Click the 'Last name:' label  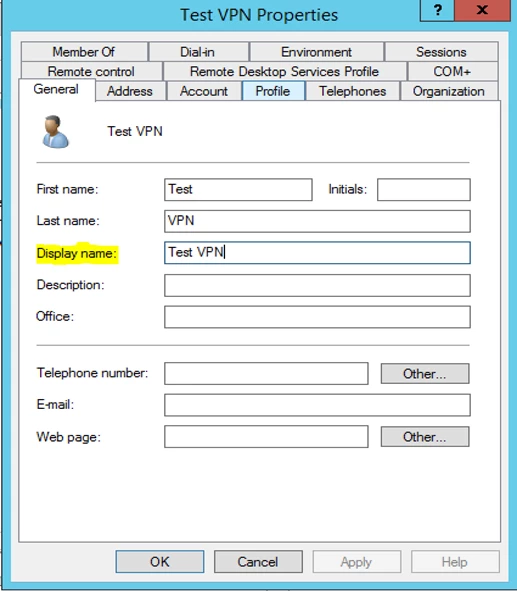[68, 221]
